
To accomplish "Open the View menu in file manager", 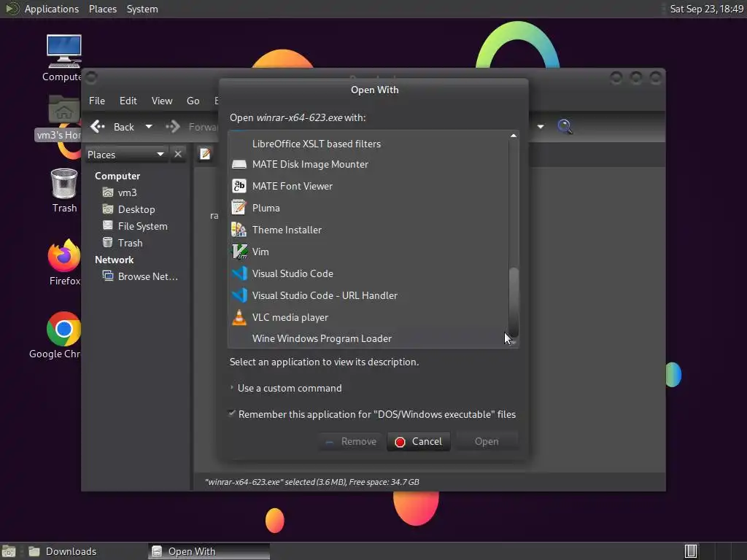I will tap(162, 101).
